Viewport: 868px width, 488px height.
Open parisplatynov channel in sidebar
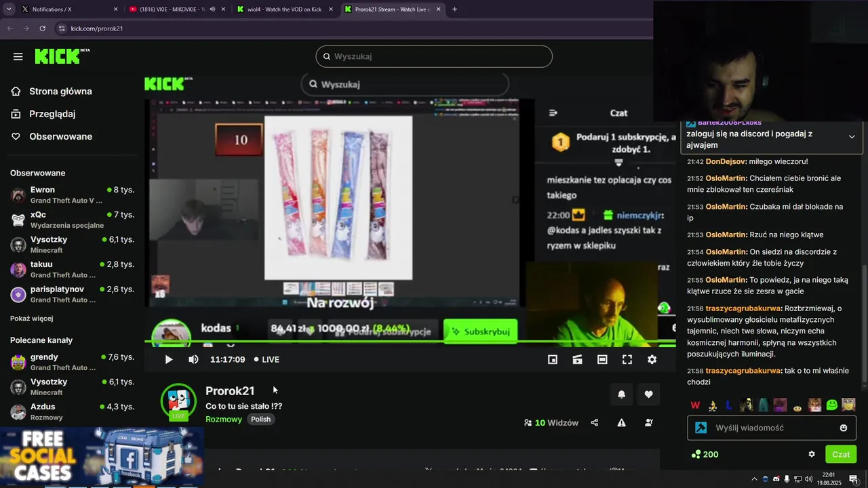[72, 294]
